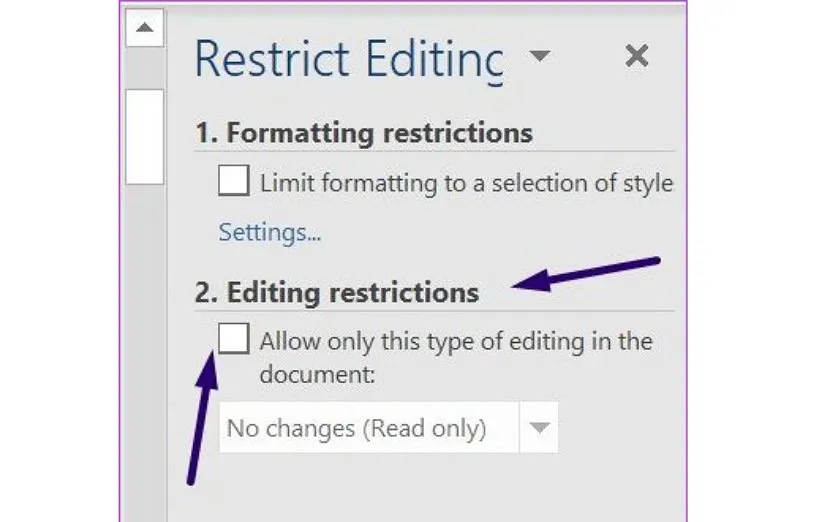
Task: Click the "Limit formatting to a selection" label
Action: (466, 184)
